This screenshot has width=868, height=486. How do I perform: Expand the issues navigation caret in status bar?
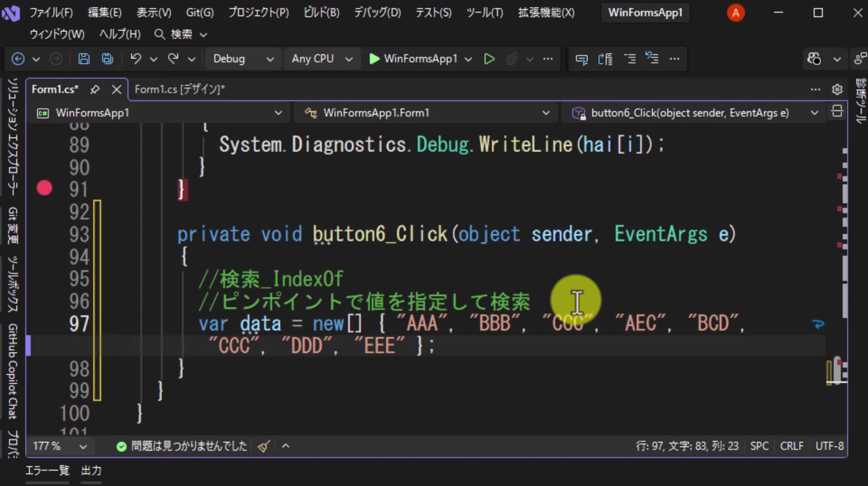coord(286,446)
